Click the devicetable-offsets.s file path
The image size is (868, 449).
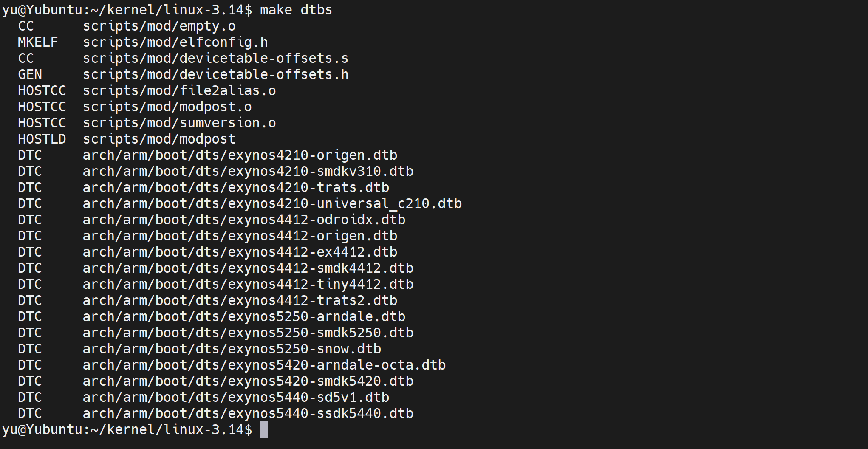coord(216,59)
